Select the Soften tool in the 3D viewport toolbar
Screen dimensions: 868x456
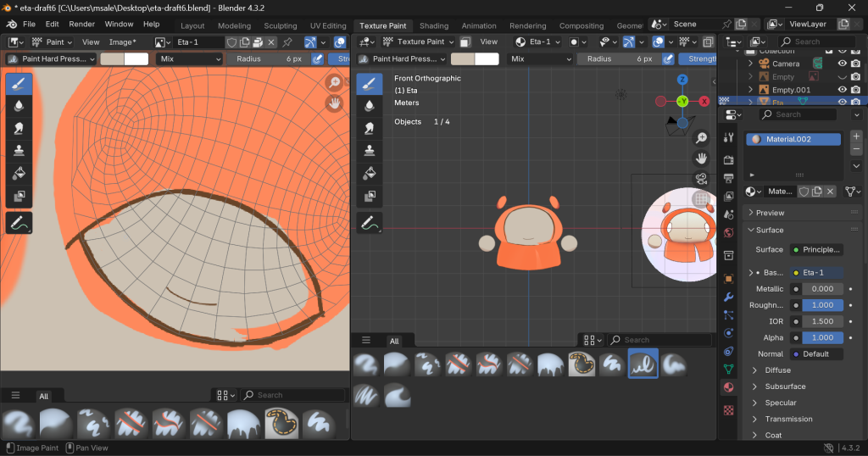(370, 106)
